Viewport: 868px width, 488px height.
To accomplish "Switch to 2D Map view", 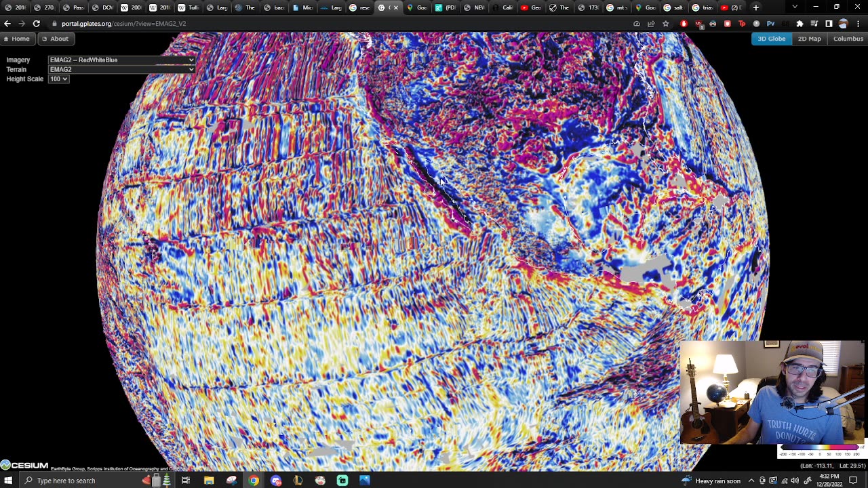I will (x=809, y=39).
